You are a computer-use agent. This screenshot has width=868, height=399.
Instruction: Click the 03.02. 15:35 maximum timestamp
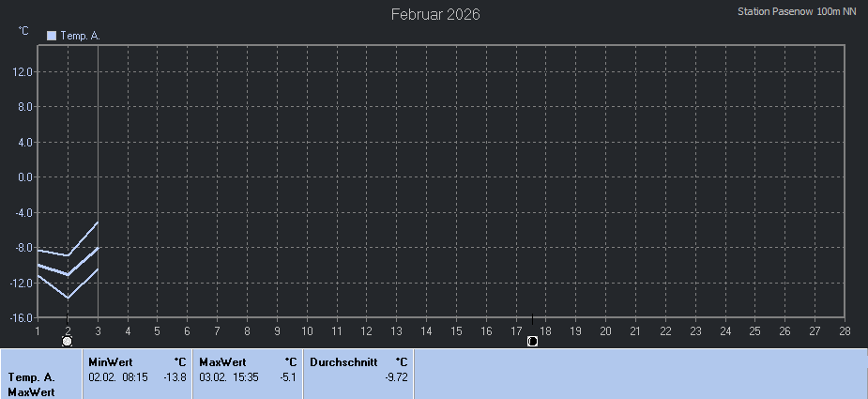pos(229,376)
